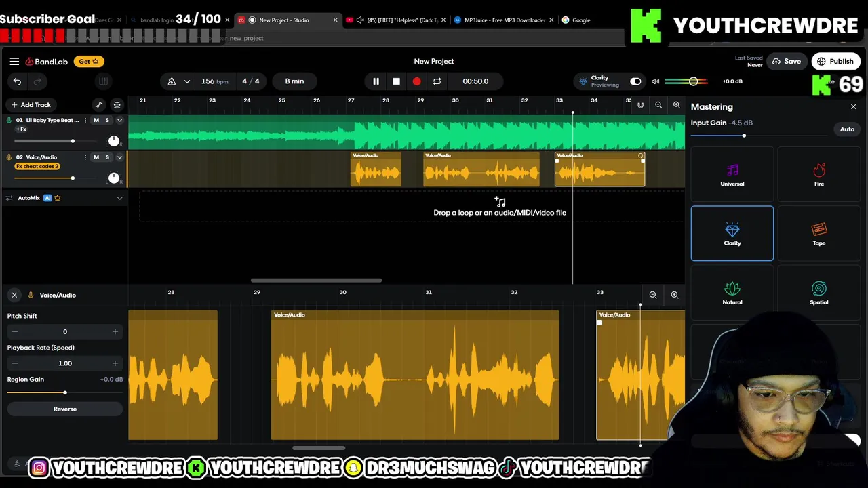Mute the Voice/Audio track
The image size is (868, 488).
[96, 157]
